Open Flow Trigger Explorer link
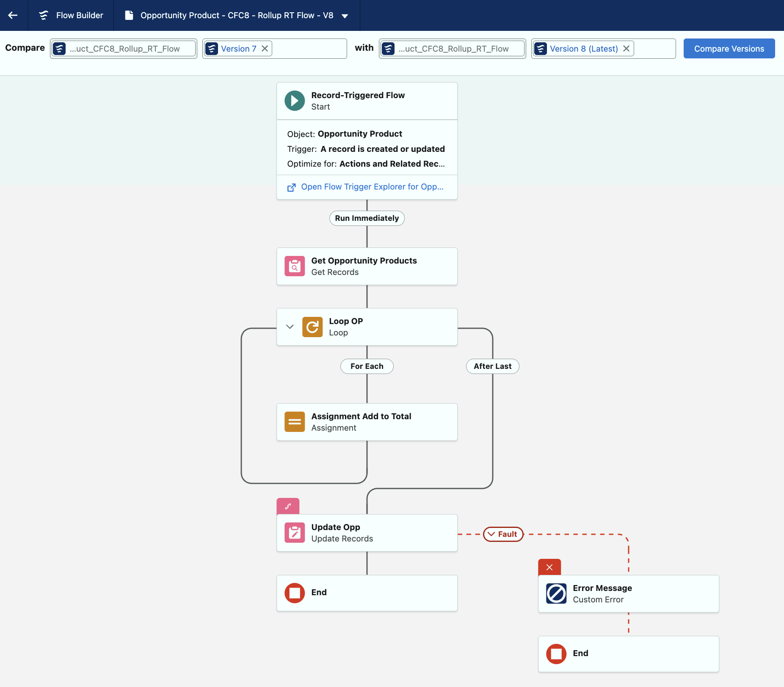 click(372, 187)
